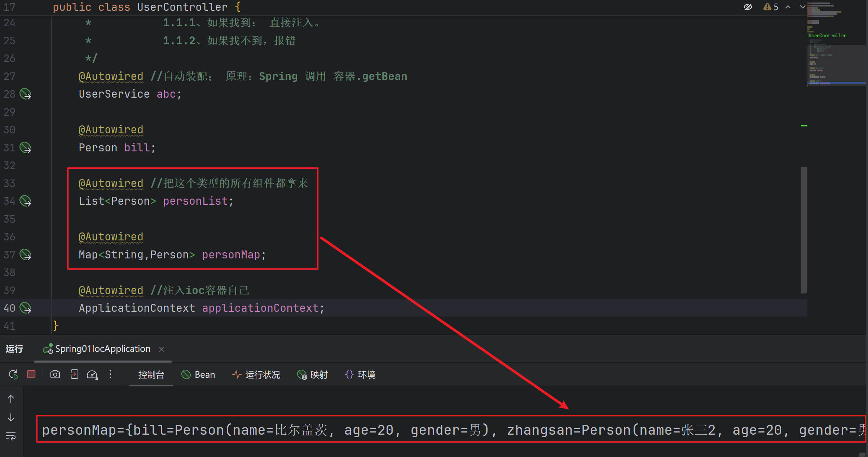Open the profiler gauge icon
This screenshot has height=457, width=868.
92,375
